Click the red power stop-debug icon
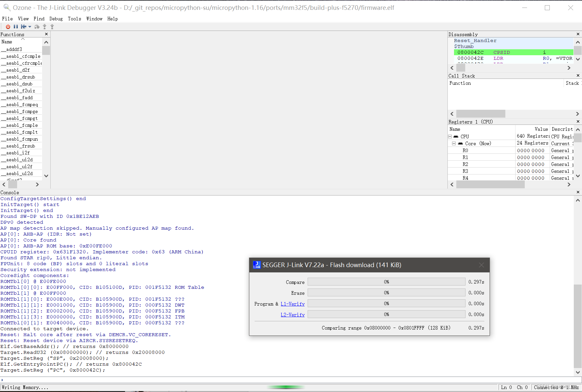582x392 pixels. point(8,27)
